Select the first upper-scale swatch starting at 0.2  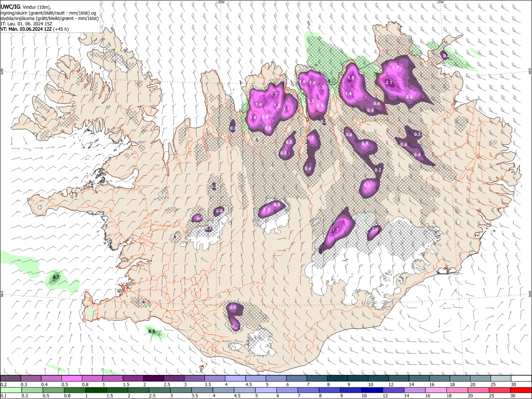click(10, 379)
